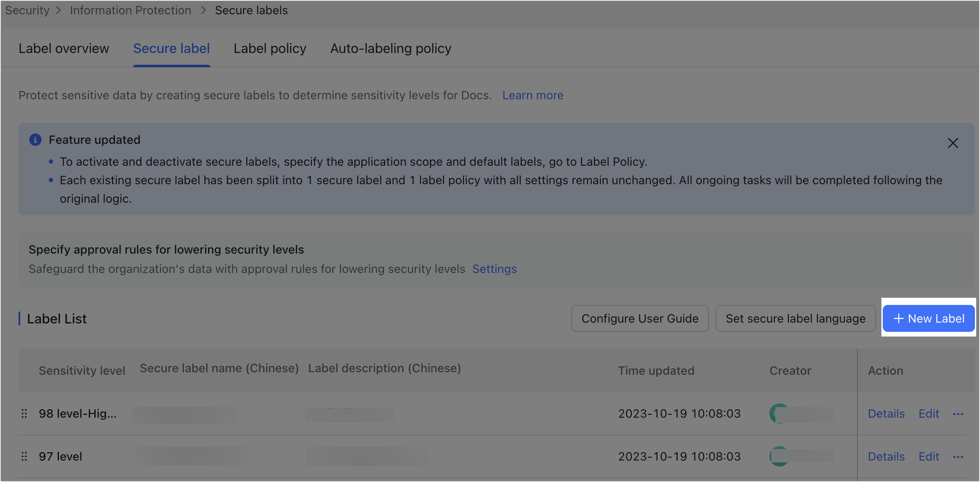The image size is (980, 482).
Task: Open the Label policy tab
Action: tap(269, 48)
